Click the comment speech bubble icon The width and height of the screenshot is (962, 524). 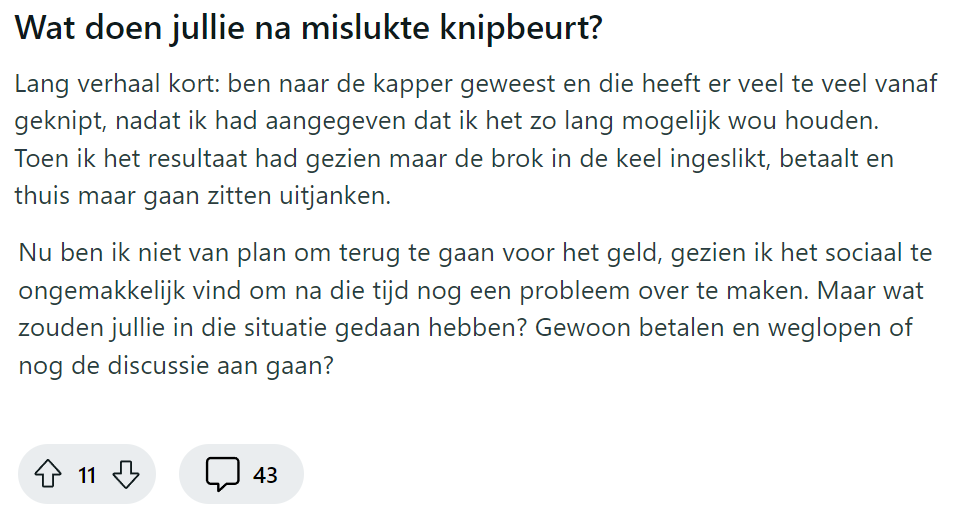point(222,475)
